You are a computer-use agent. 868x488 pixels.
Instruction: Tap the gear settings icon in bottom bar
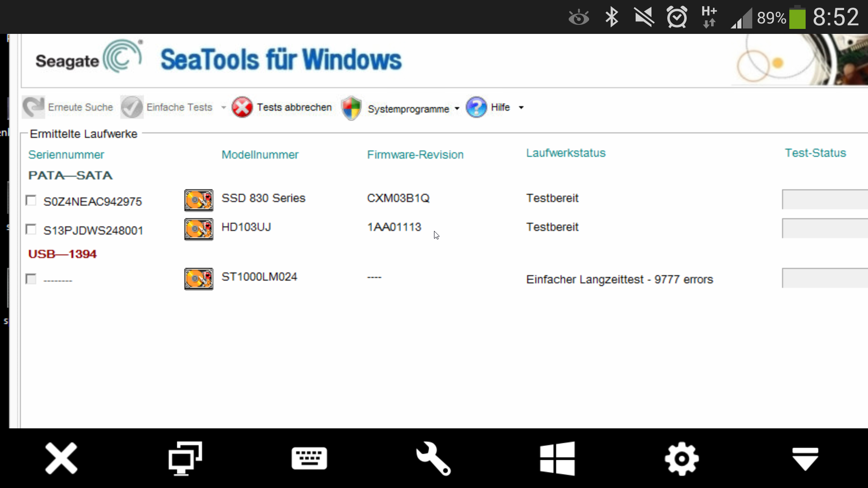[682, 459]
